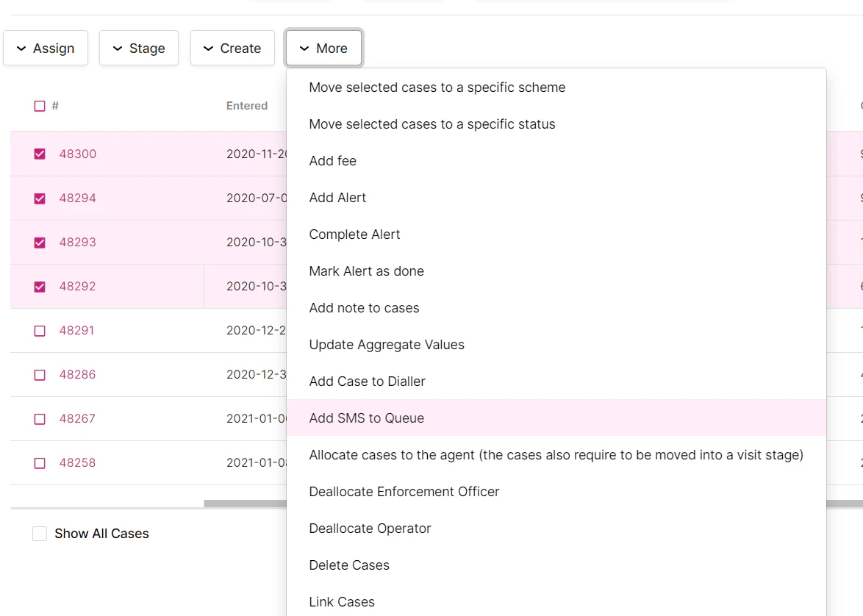Uncheck the checkbox for case 48300
Image resolution: width=863 pixels, height=616 pixels.
pyautogui.click(x=39, y=154)
